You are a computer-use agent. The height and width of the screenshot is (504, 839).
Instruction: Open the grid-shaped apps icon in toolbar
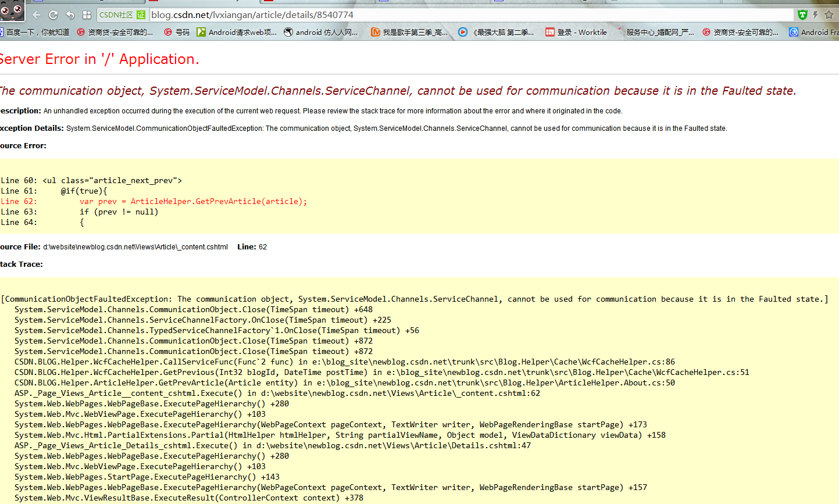coord(87,15)
